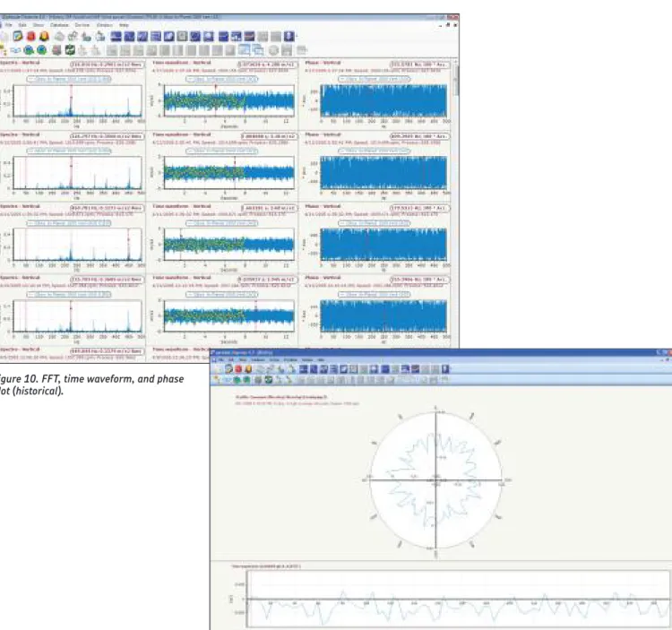
Task: Click the first green globe icon in second toolbar row
Action: coord(30,50)
